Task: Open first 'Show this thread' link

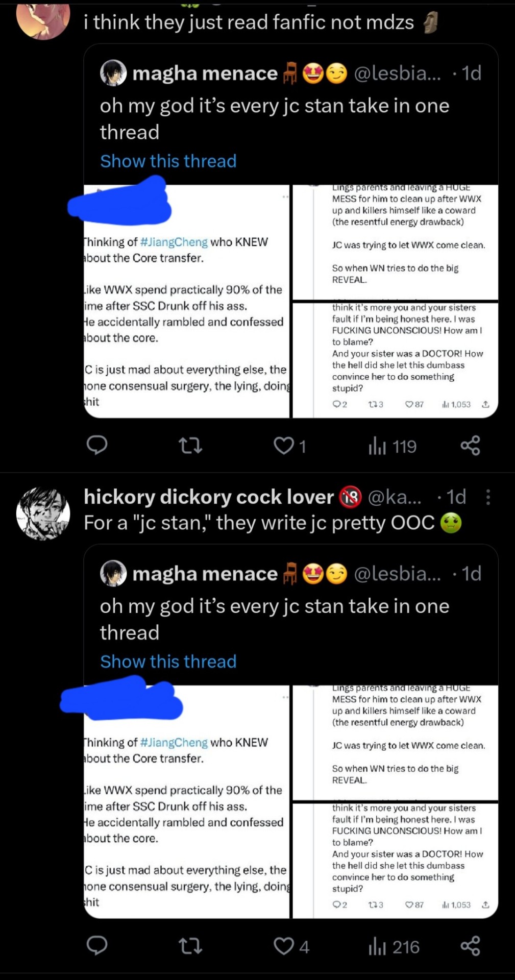Action: pyautogui.click(x=168, y=161)
